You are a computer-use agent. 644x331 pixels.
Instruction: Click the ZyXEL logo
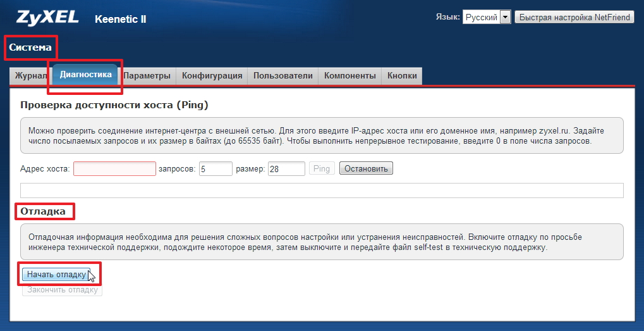click(x=44, y=17)
